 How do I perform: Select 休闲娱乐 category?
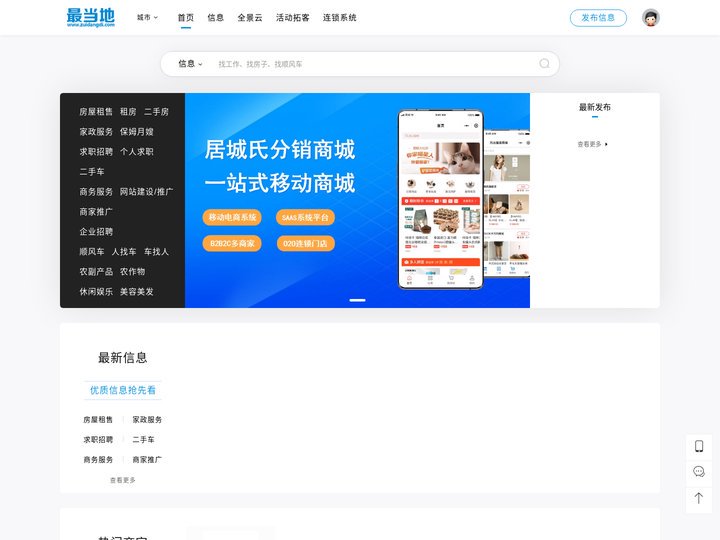(x=96, y=292)
